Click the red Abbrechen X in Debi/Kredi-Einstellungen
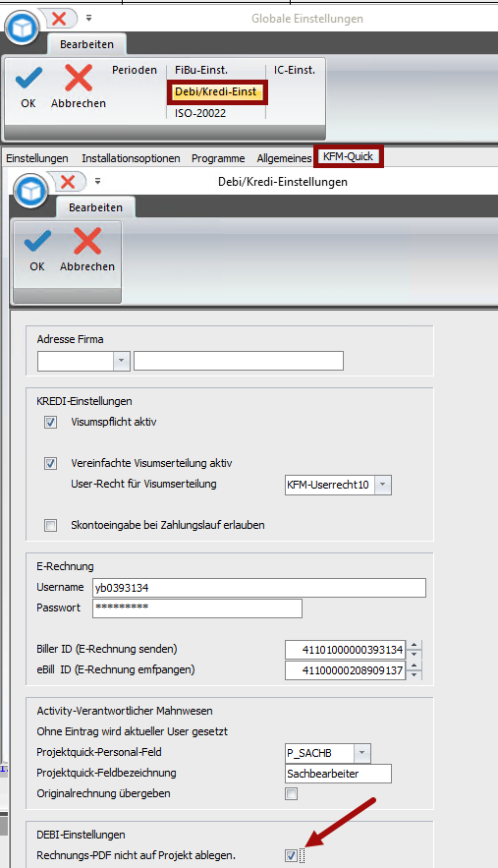The height and width of the screenshot is (868, 498). coord(87,241)
